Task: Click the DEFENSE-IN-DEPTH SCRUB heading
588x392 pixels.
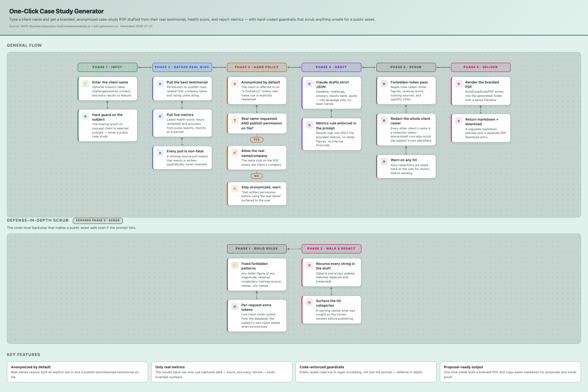Action: point(38,220)
